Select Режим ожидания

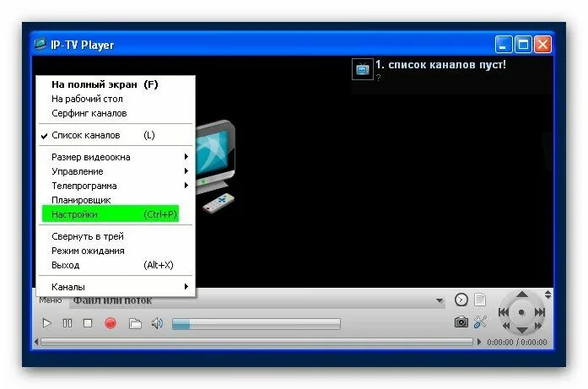click(x=116, y=251)
